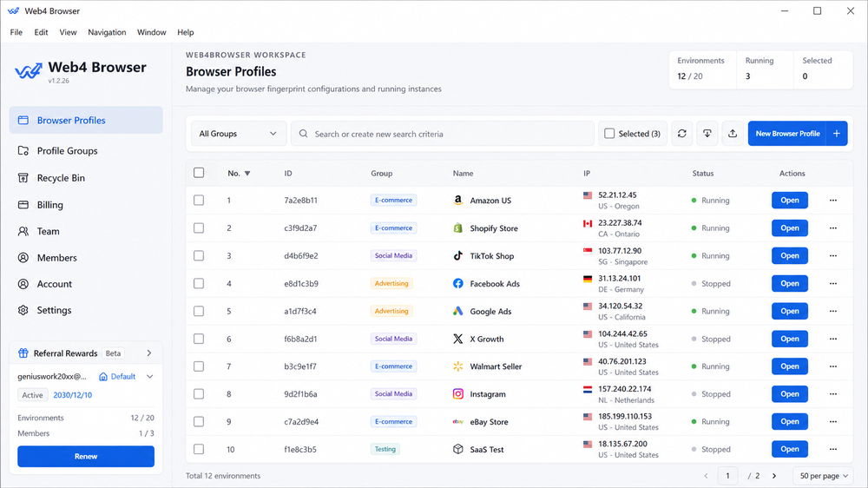Image resolution: width=868 pixels, height=488 pixels.
Task: Click the Renew button
Action: [86, 457]
